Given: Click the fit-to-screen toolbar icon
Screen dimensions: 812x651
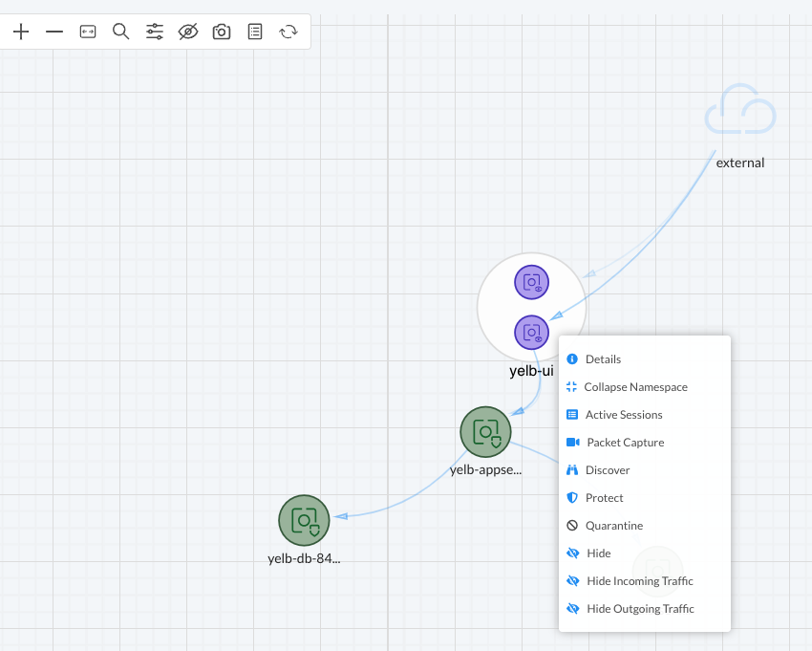Looking at the screenshot, I should (88, 32).
